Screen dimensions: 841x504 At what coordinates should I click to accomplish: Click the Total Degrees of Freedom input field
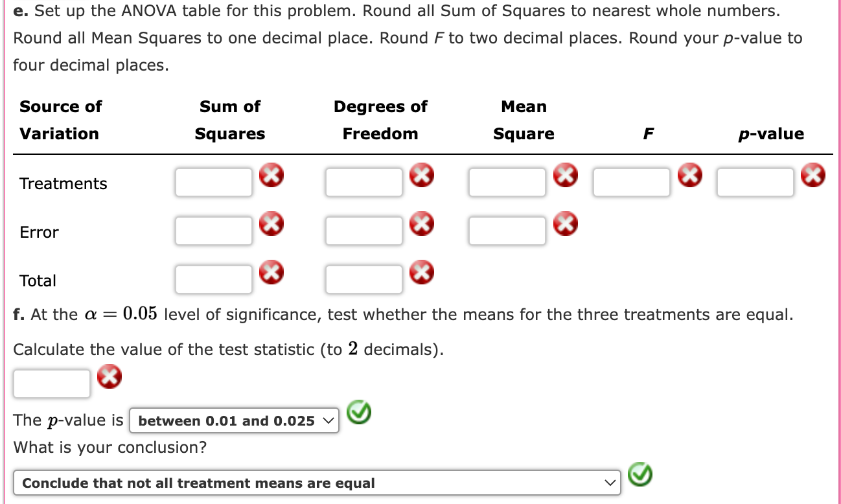pyautogui.click(x=363, y=279)
